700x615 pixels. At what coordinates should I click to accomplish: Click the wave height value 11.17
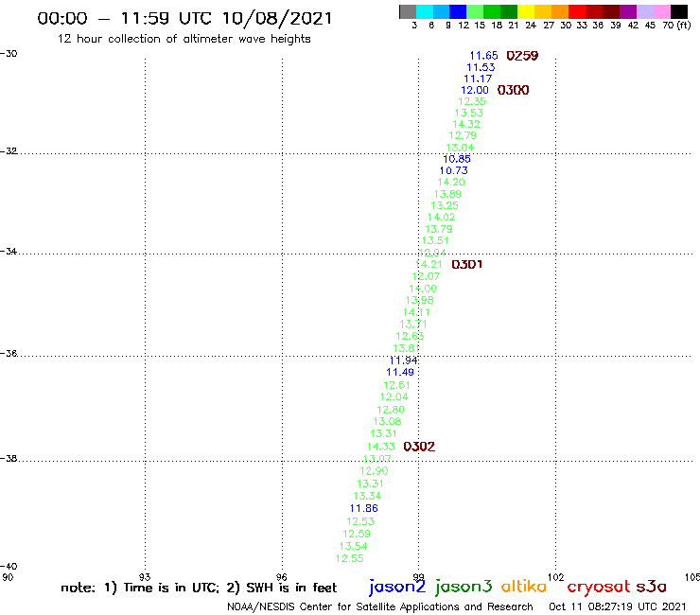tap(478, 79)
